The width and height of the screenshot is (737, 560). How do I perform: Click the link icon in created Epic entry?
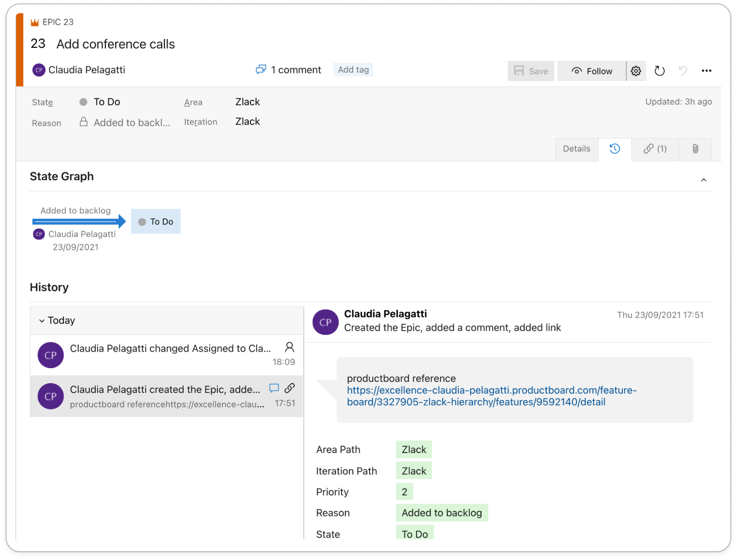[x=290, y=388]
